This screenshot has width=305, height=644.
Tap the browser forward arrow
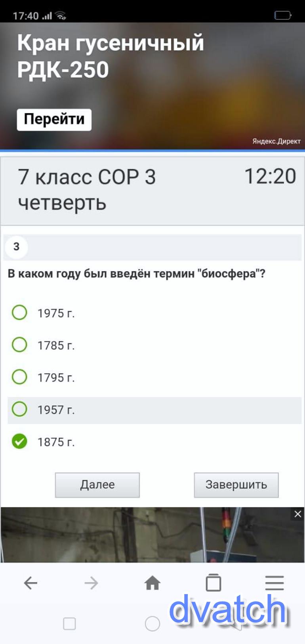[x=91, y=583]
